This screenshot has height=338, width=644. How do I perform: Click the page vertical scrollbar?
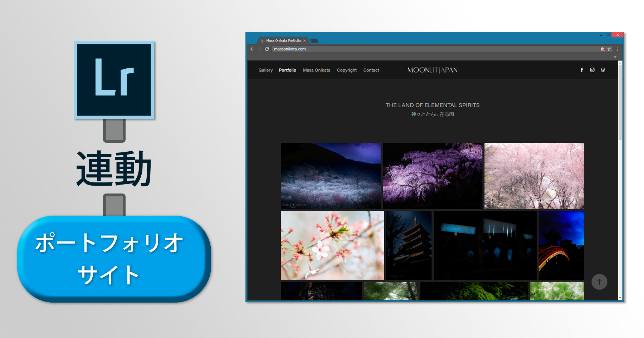(x=620, y=180)
